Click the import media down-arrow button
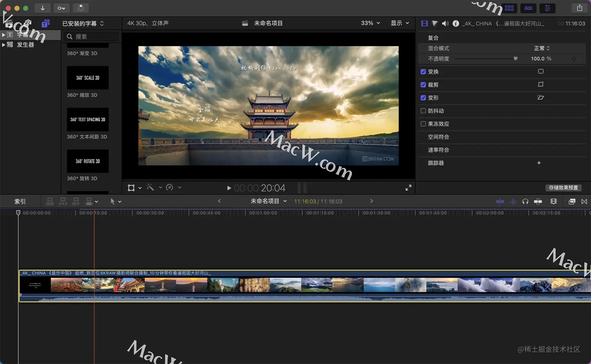 [43, 8]
